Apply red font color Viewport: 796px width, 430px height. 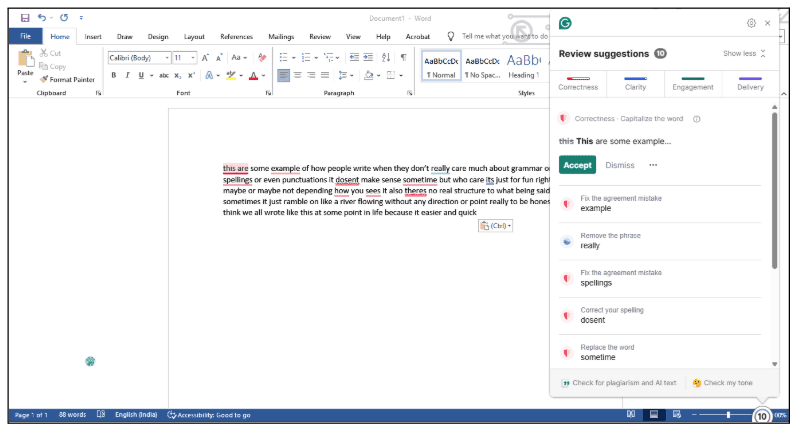click(253, 76)
